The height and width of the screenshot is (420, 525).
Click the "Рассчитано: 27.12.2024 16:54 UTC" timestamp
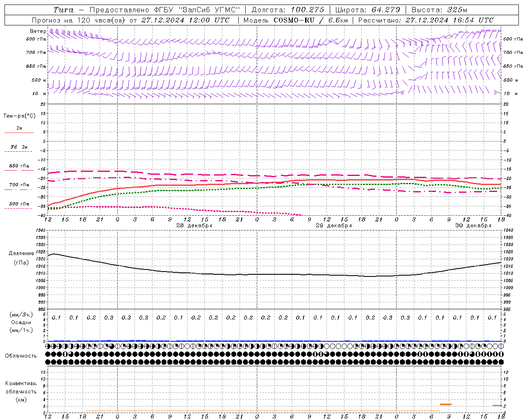tap(426, 20)
